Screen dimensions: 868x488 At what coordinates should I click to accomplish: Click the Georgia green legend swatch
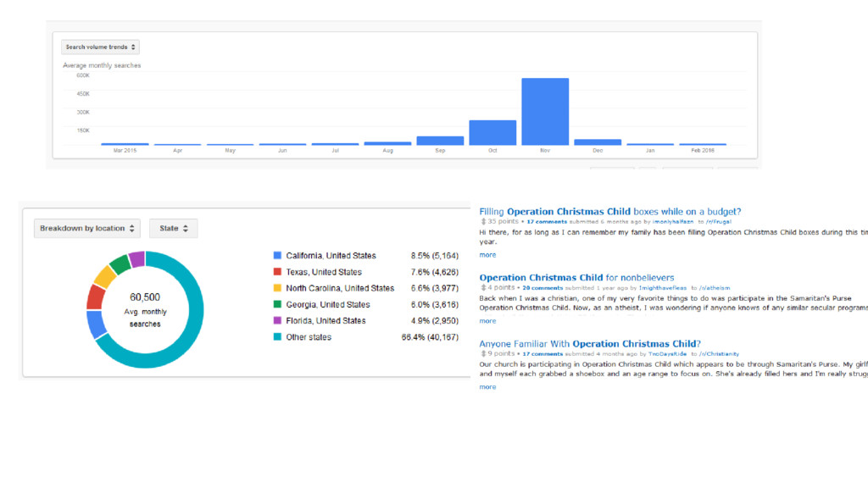(x=277, y=304)
